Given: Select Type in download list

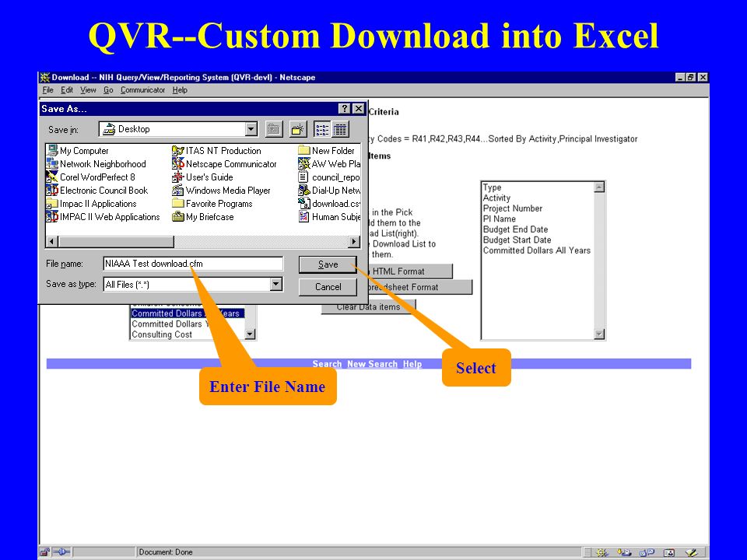Looking at the screenshot, I should pos(492,187).
